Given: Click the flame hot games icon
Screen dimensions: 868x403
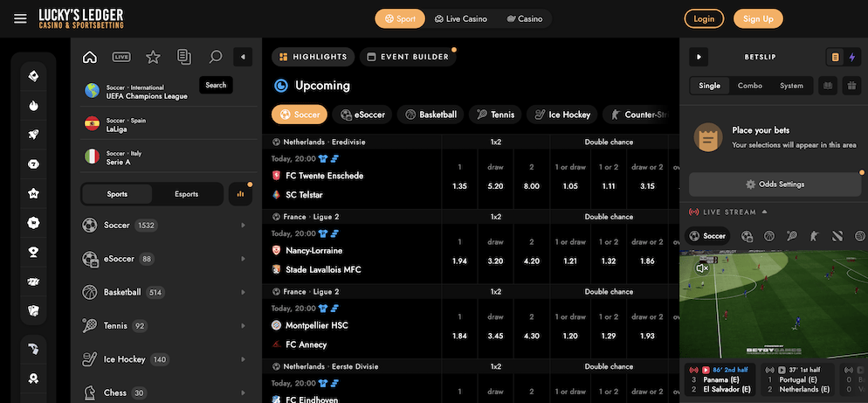Looking at the screenshot, I should [x=34, y=106].
